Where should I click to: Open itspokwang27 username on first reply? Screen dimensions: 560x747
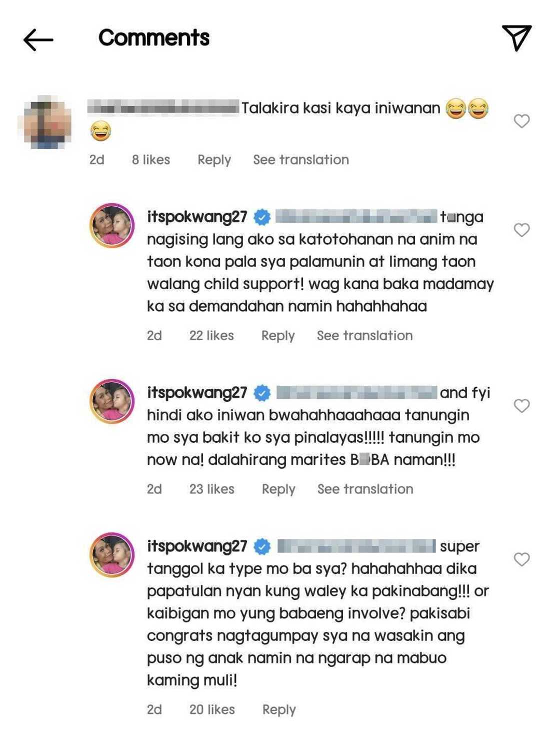(x=197, y=217)
